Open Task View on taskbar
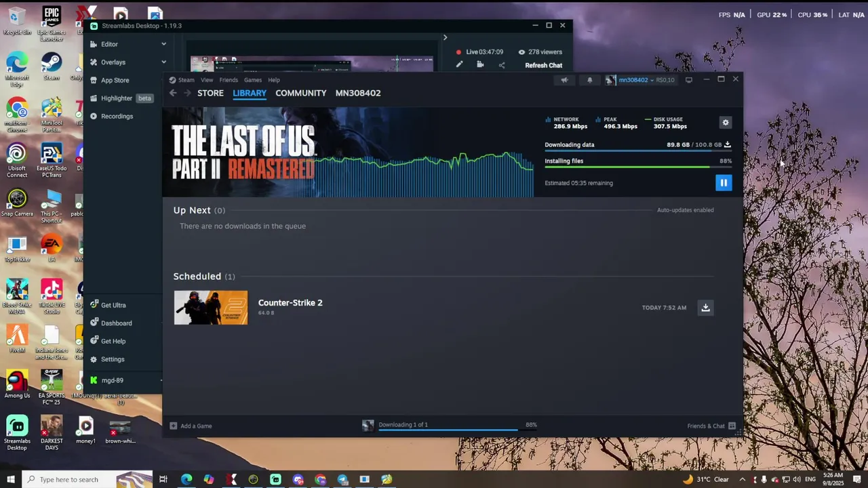868x488 pixels. point(163,479)
